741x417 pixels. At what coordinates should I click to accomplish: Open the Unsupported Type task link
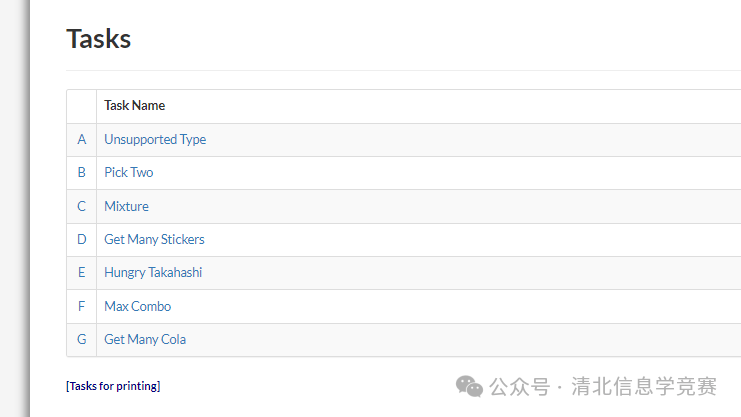point(155,139)
